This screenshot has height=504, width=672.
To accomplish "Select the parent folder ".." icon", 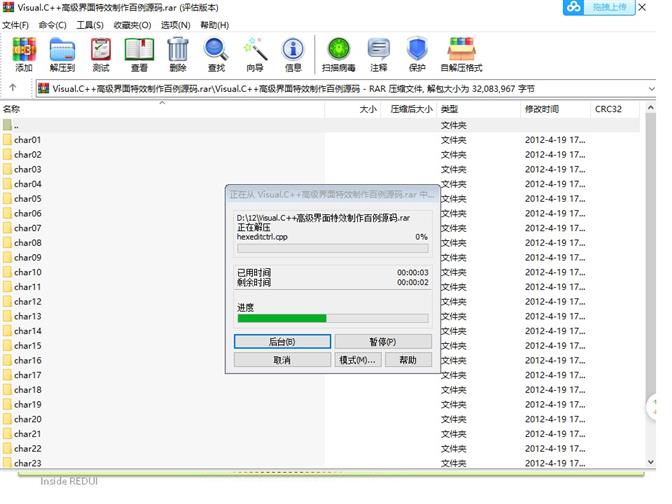I will tap(7, 125).
